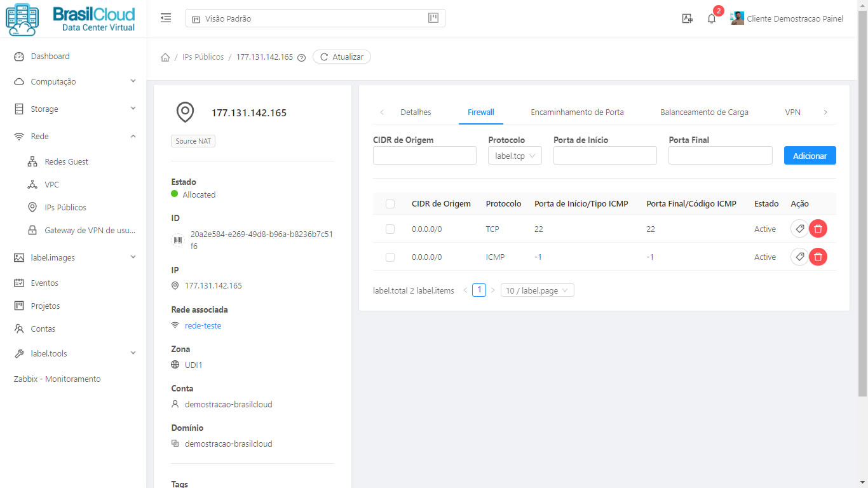Expand the label.images menu

pyautogui.click(x=73, y=257)
